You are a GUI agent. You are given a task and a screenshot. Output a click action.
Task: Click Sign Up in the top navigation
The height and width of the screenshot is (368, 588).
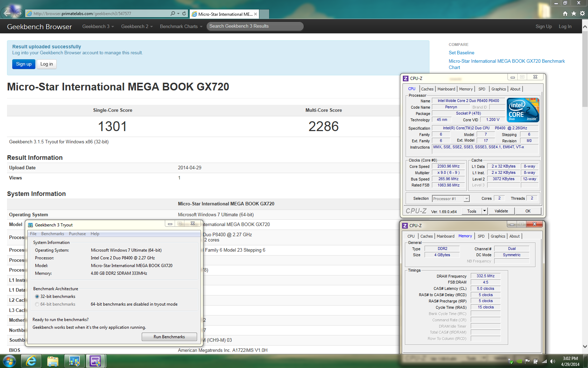[x=544, y=26]
